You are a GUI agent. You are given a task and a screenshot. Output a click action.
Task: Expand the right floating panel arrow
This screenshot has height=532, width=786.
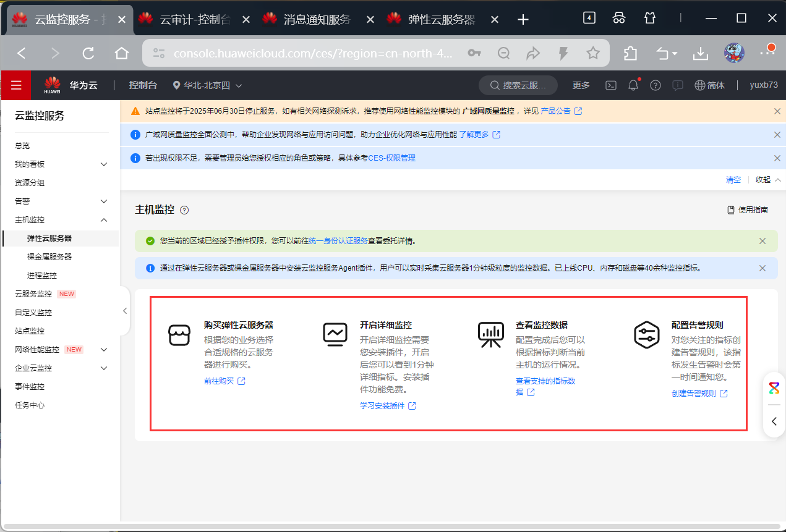tap(774, 421)
